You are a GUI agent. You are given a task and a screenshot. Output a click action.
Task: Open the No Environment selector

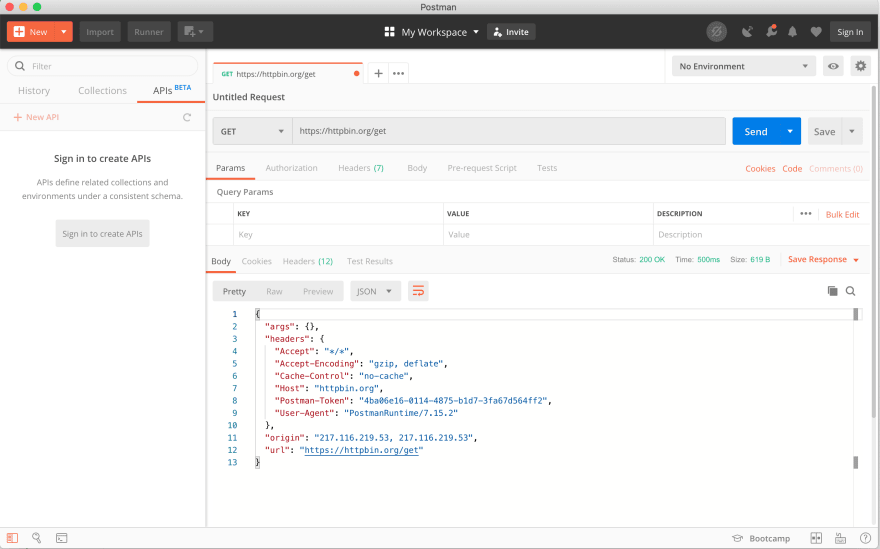point(744,66)
